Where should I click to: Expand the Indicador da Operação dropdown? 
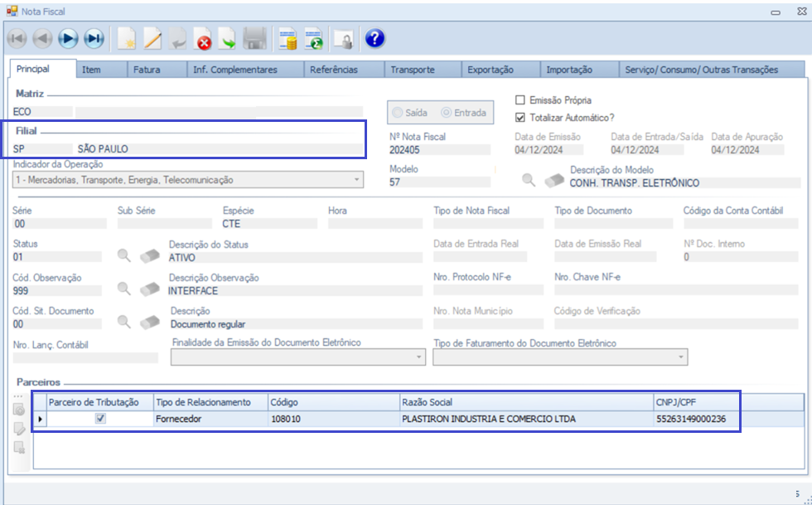click(357, 179)
